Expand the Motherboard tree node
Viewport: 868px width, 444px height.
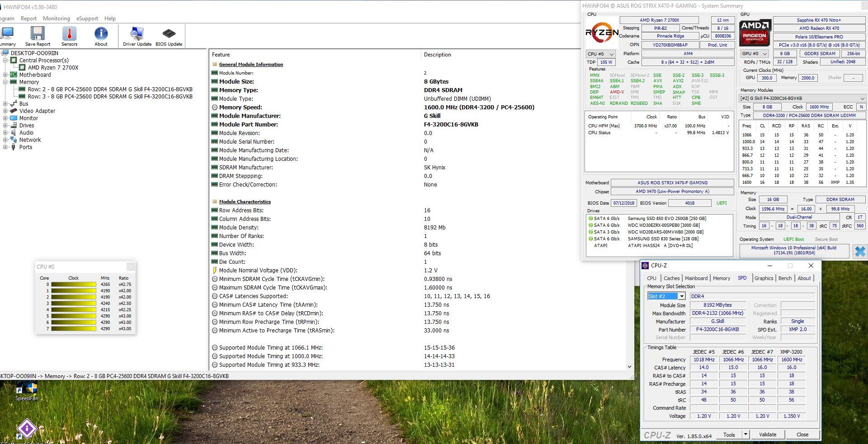(5, 75)
